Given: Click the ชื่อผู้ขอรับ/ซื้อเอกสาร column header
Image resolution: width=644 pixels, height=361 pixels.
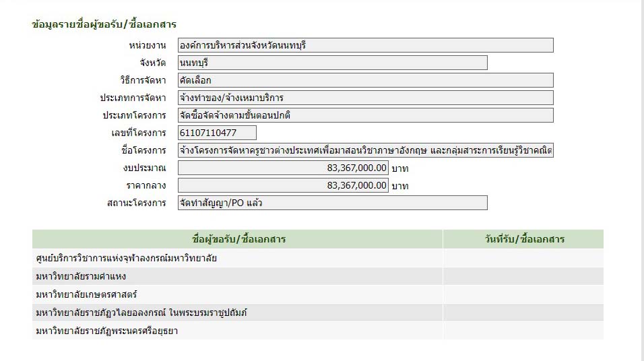Looking at the screenshot, I should coord(238,239).
